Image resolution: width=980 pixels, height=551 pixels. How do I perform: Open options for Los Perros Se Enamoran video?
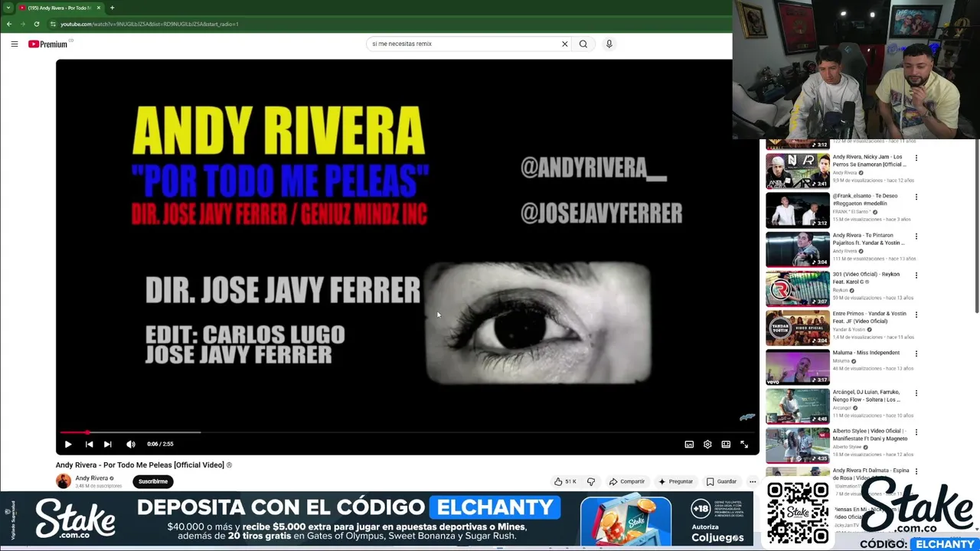[x=916, y=158]
